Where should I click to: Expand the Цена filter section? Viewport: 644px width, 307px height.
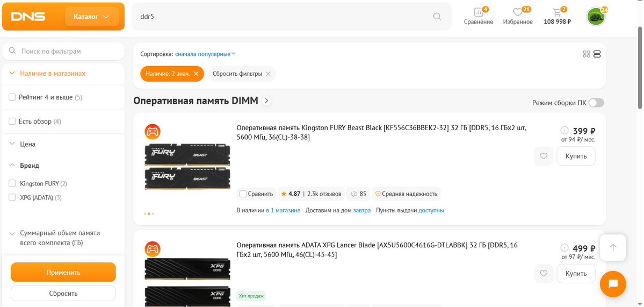coord(28,144)
